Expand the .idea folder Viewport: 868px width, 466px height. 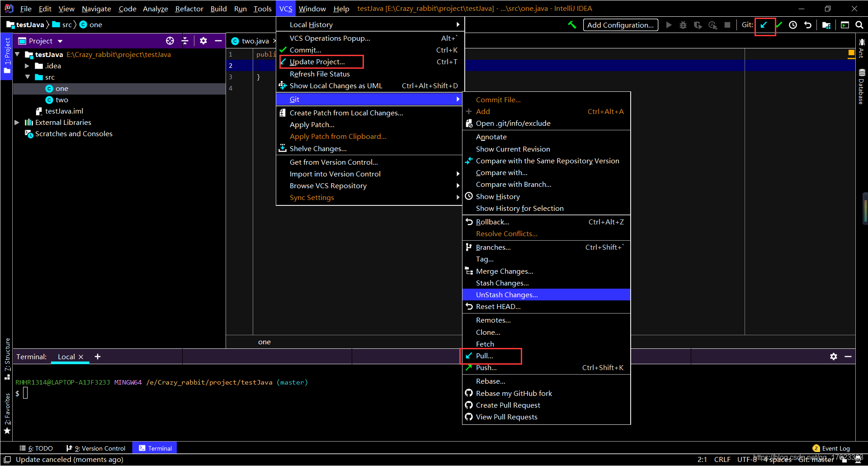(27, 66)
